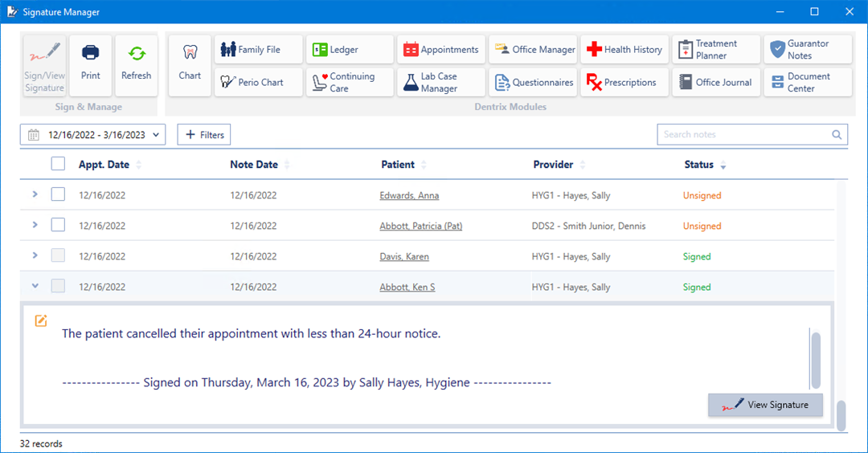This screenshot has width=868, height=453.
Task: Open the Chart module
Action: 190,65
